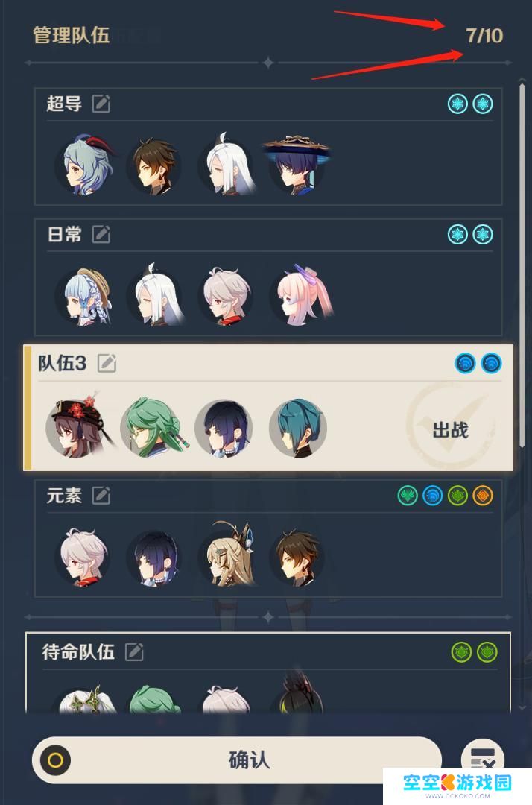The image size is (532, 805).
Task: Select the 日常 team panel
Action: click(267, 277)
